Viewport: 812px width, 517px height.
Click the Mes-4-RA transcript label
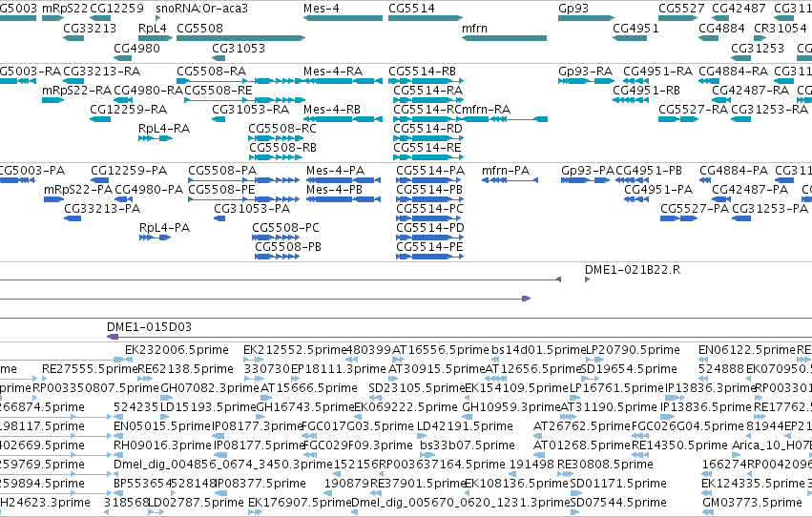coord(332,72)
